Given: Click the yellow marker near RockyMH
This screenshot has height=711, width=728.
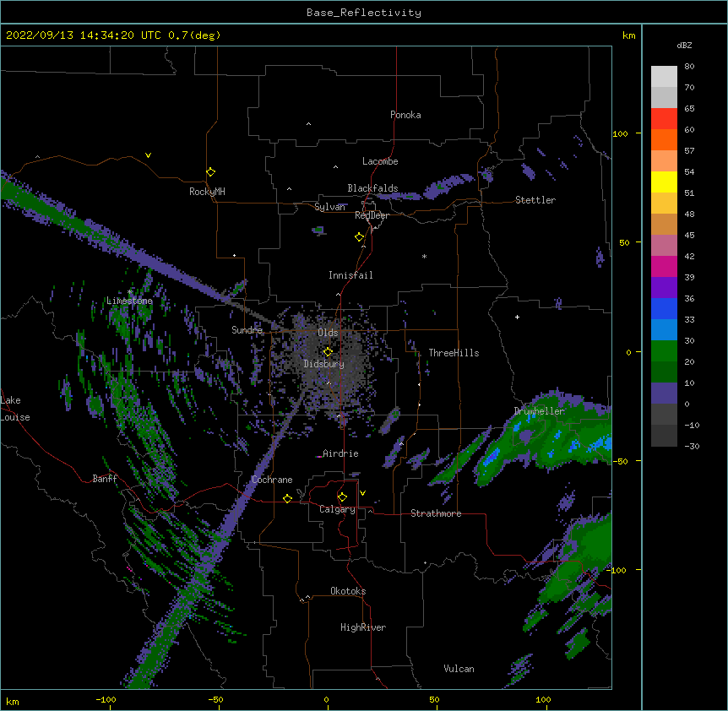Looking at the screenshot, I should (x=210, y=172).
